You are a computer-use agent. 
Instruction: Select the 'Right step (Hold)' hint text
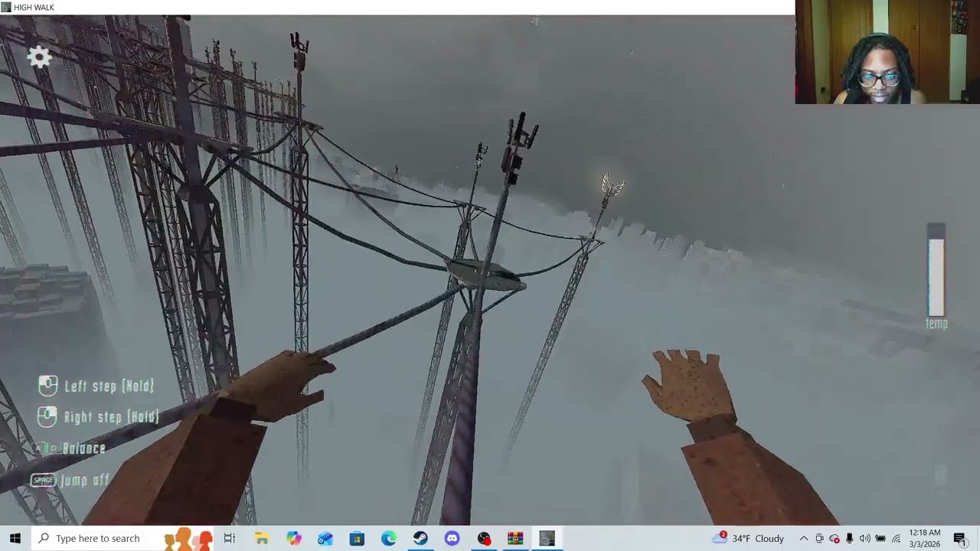tap(112, 417)
